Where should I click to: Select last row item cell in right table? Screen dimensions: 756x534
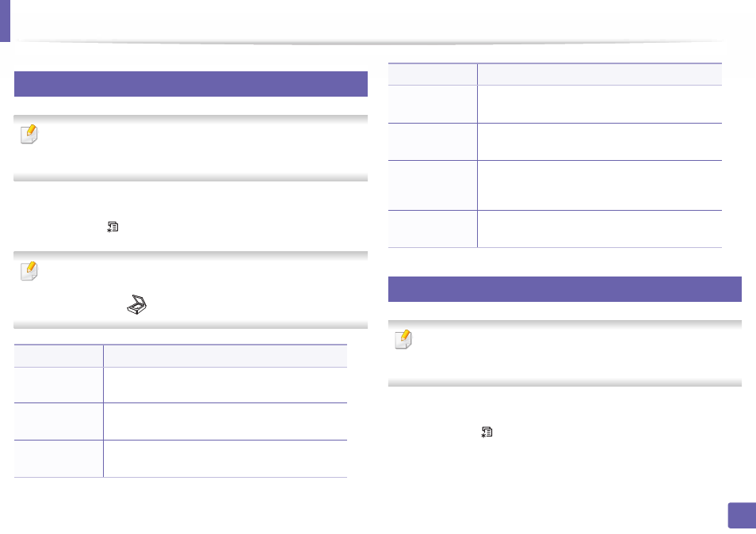coord(433,229)
